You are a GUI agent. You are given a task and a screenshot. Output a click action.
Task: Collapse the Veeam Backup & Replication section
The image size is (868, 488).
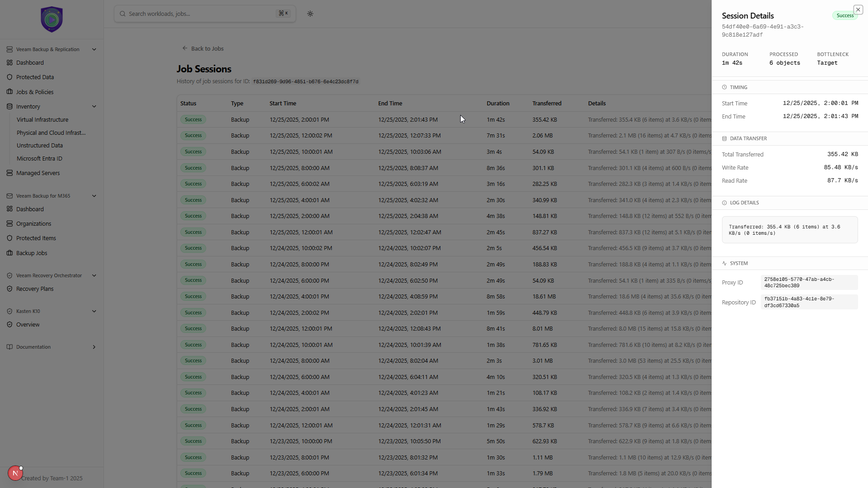tap(94, 49)
